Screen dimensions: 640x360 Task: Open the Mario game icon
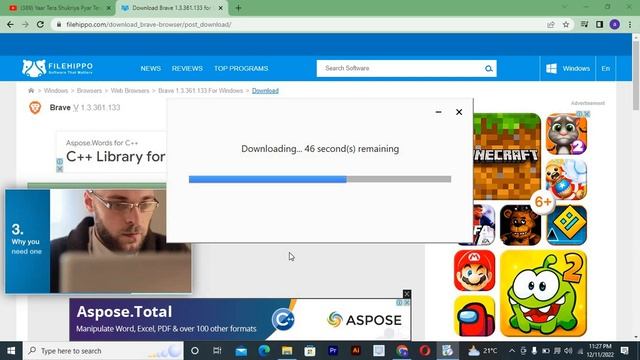[x=474, y=271]
